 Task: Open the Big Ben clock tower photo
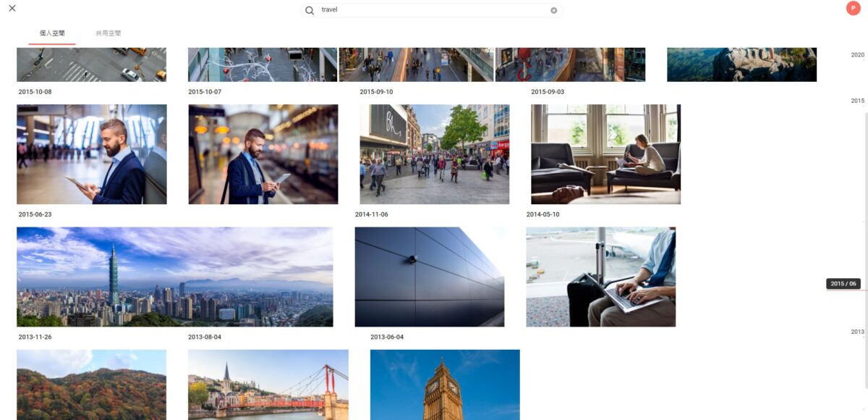445,385
